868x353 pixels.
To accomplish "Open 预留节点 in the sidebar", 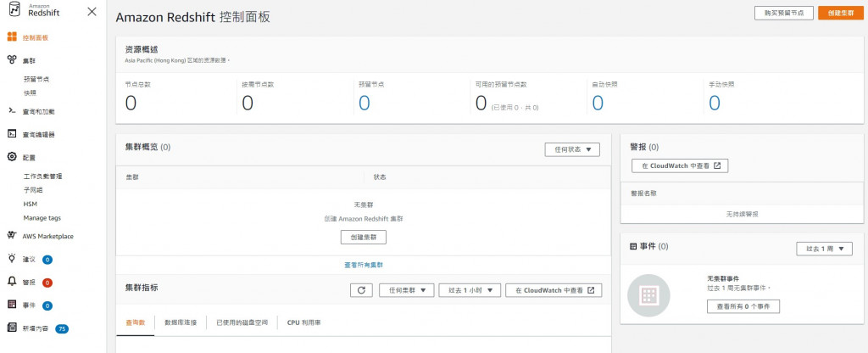I will pyautogui.click(x=36, y=79).
